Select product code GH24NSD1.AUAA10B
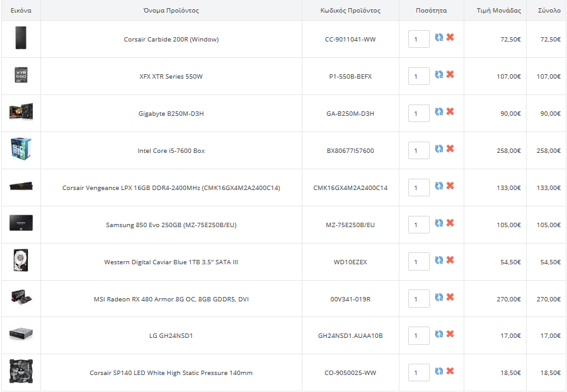Viewport: 567px width, 392px height. point(350,336)
